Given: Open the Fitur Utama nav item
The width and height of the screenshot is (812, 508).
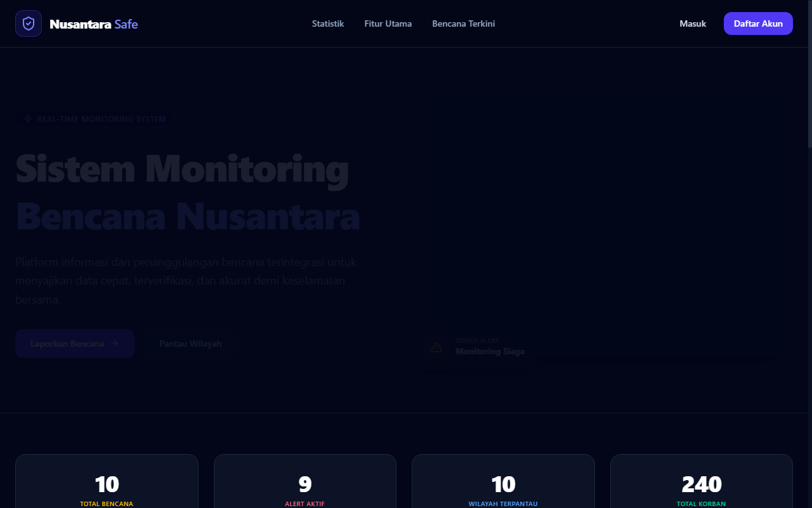Looking at the screenshot, I should pos(388,23).
